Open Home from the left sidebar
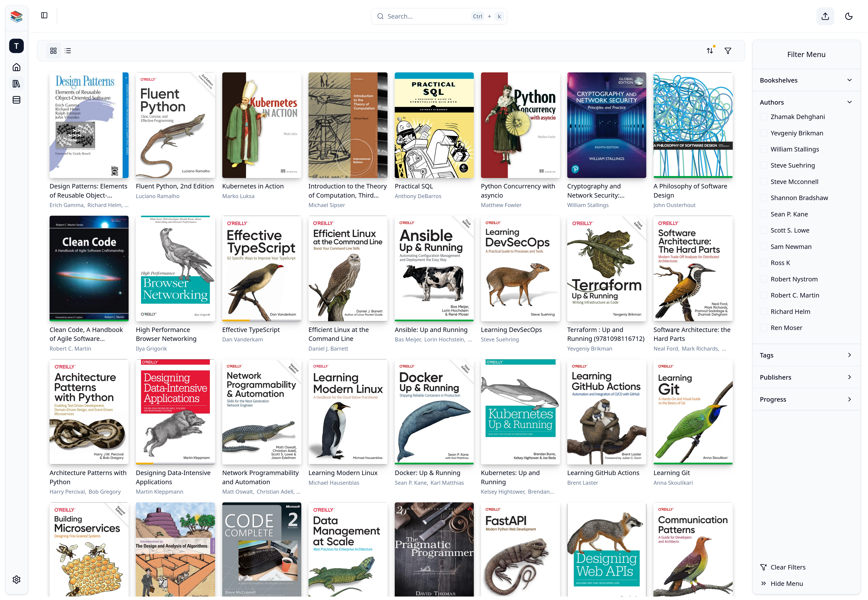This screenshot has height=600, width=868. pyautogui.click(x=16, y=67)
